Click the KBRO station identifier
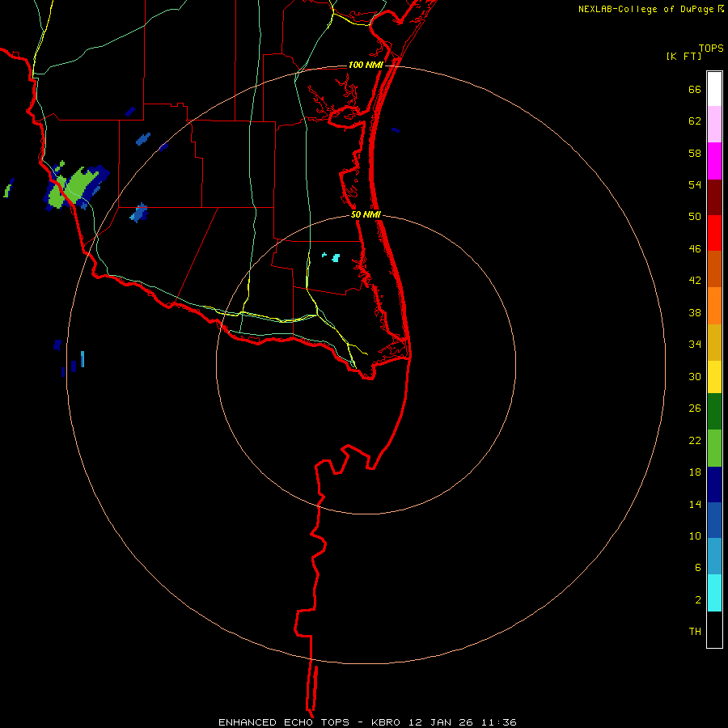This screenshot has height=728, width=728. tap(387, 722)
